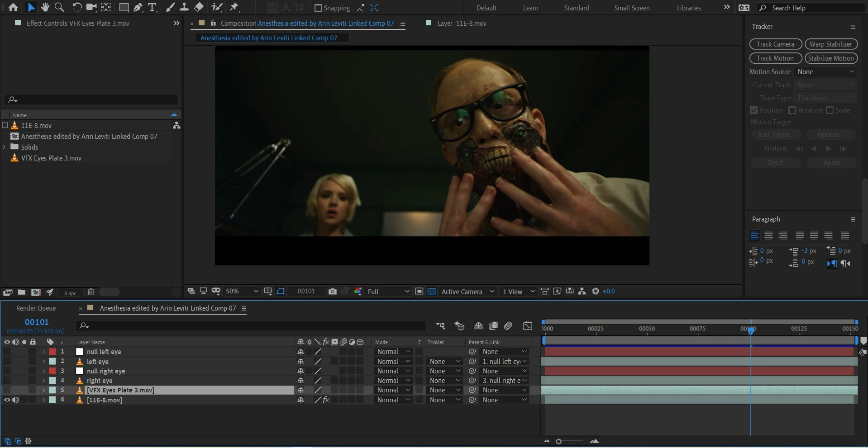The image size is (868, 448).
Task: Click the Track Motion button
Action: 776,58
